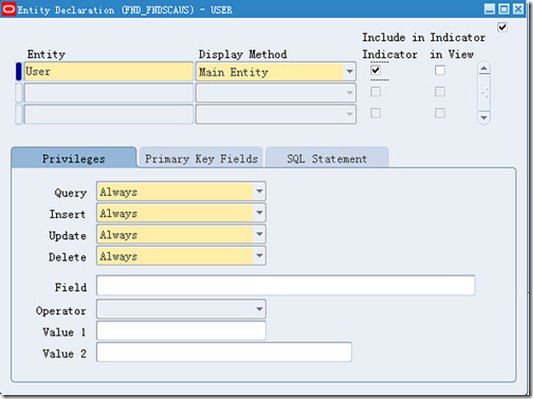Close the Entity Declaration window

[x=518, y=9]
